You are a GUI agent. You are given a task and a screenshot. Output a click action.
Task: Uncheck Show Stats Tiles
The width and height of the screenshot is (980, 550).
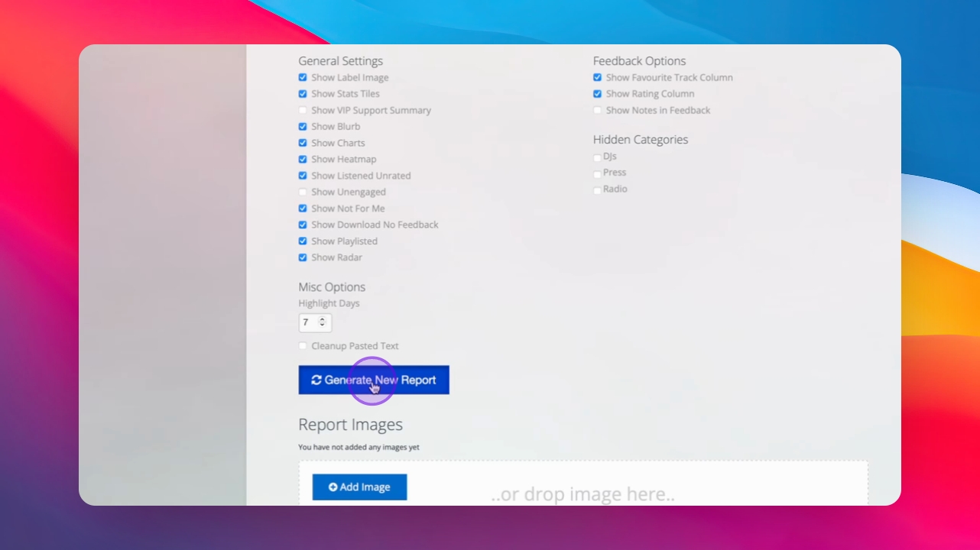(x=303, y=94)
